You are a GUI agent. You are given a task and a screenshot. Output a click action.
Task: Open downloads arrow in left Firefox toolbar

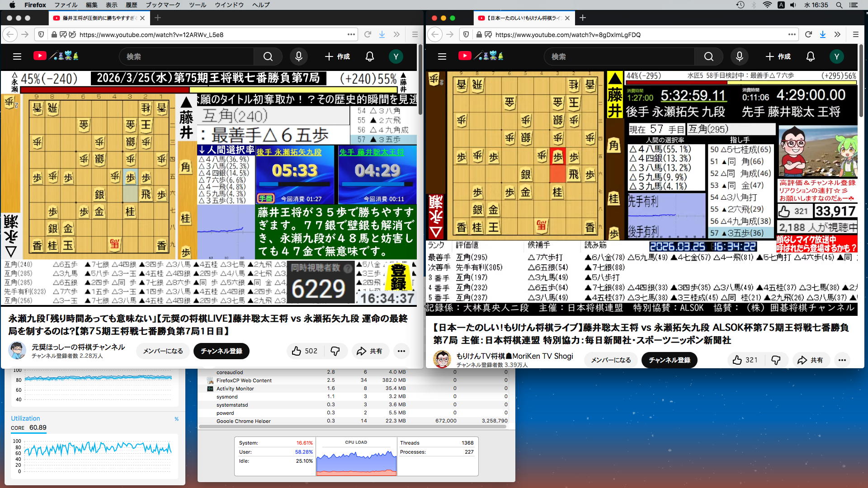[382, 34]
